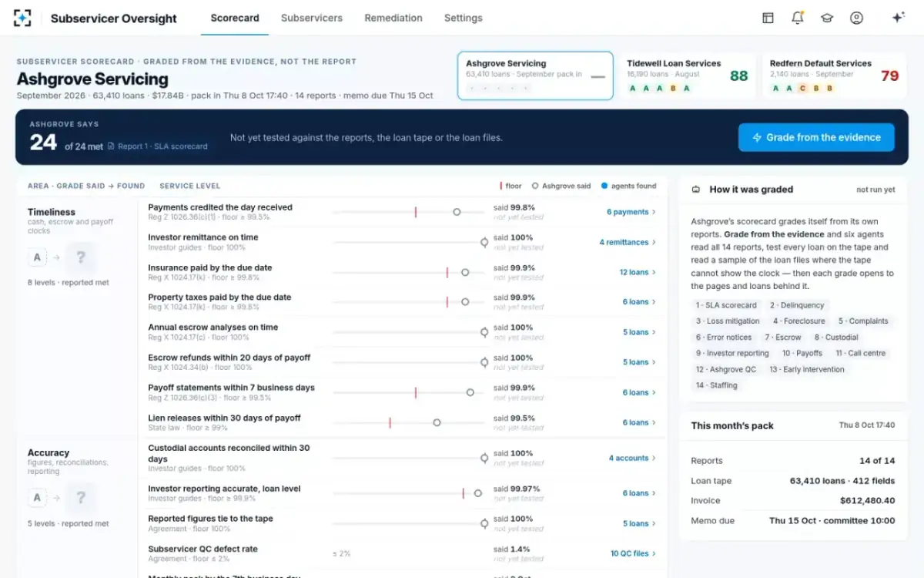The height and width of the screenshot is (578, 924).
Task: Open loans for Lien releases within 30 days
Action: tap(639, 422)
